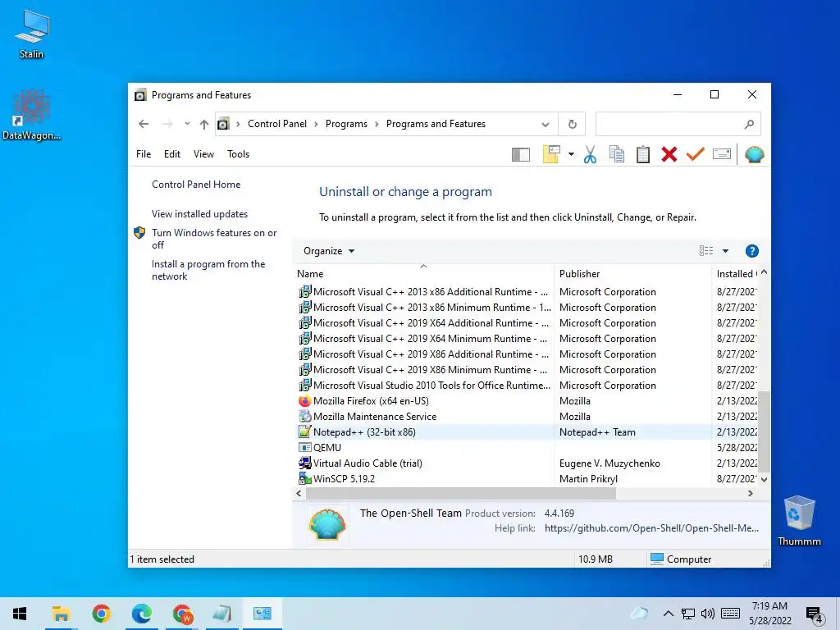Launch Microsoft Edge from the taskbar
This screenshot has width=840, height=630.
pyautogui.click(x=141, y=614)
